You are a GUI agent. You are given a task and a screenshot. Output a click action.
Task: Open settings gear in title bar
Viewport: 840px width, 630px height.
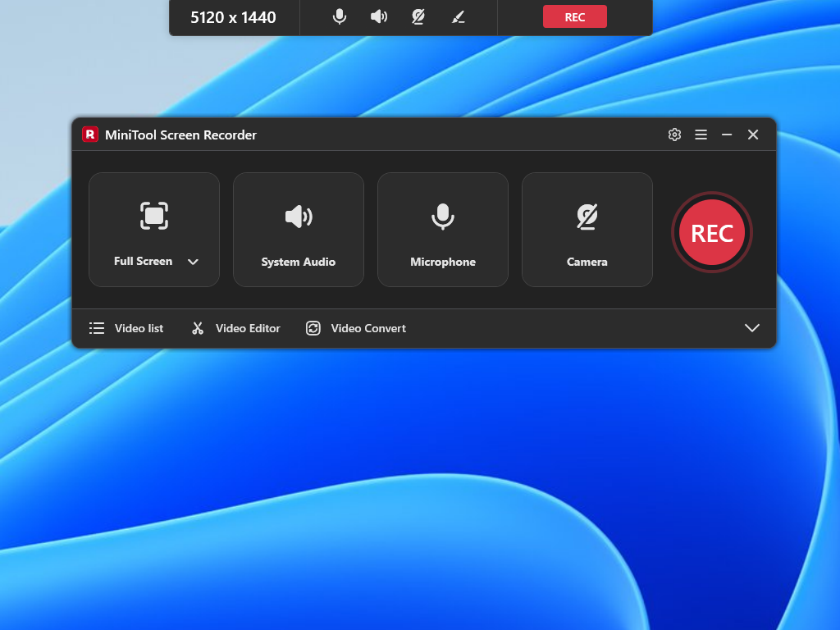[x=674, y=135]
